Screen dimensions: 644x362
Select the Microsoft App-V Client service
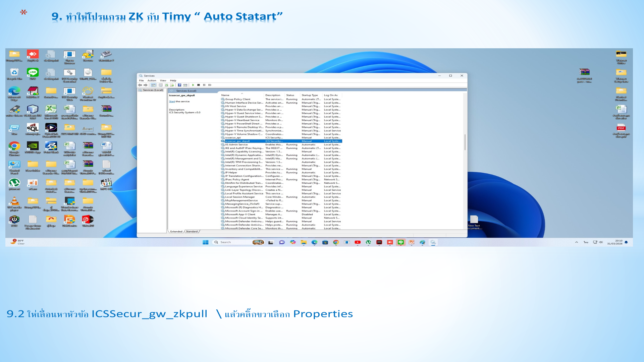pos(281,215)
